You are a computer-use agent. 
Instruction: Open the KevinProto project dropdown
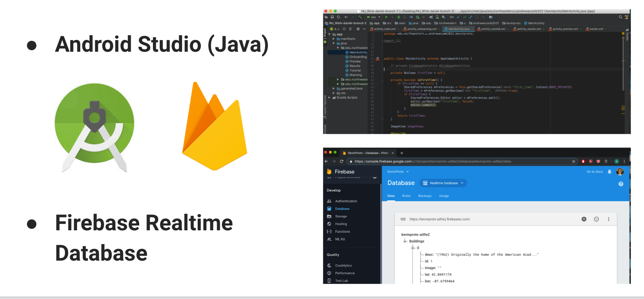[x=398, y=172]
